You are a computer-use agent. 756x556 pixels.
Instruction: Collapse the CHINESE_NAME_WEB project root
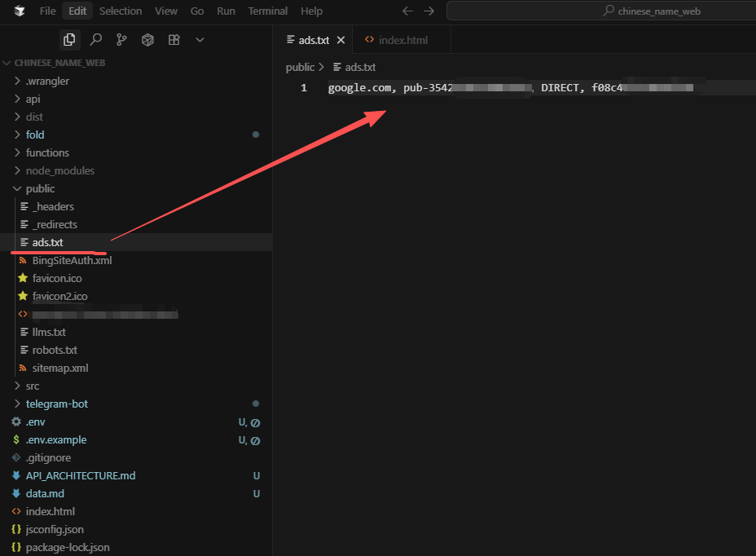(59, 63)
